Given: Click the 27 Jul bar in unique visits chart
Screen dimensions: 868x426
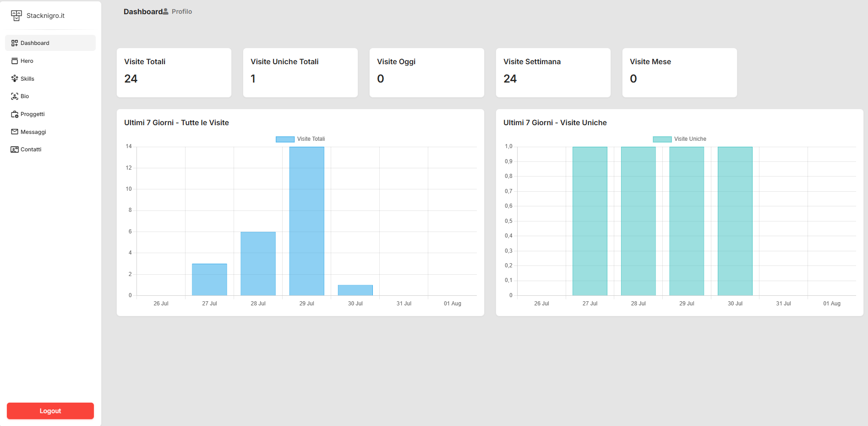Looking at the screenshot, I should (590, 221).
